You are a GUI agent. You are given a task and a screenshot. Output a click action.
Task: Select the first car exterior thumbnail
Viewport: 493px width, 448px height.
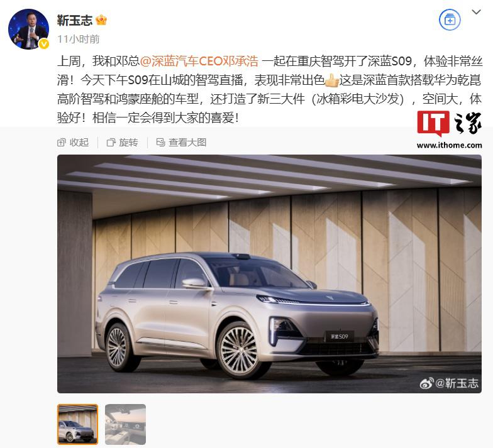pos(78,424)
